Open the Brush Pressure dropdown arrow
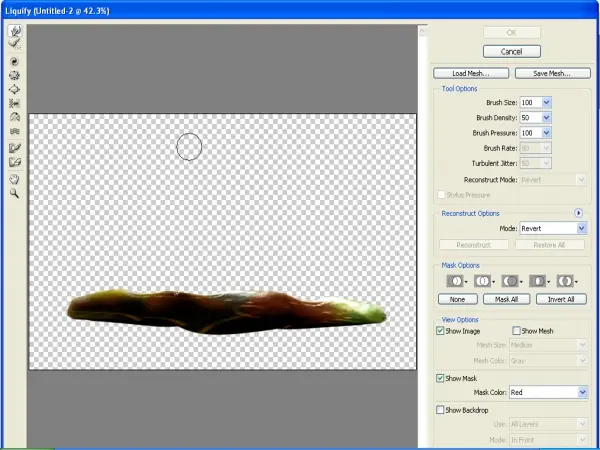The width and height of the screenshot is (600, 450). pos(546,133)
